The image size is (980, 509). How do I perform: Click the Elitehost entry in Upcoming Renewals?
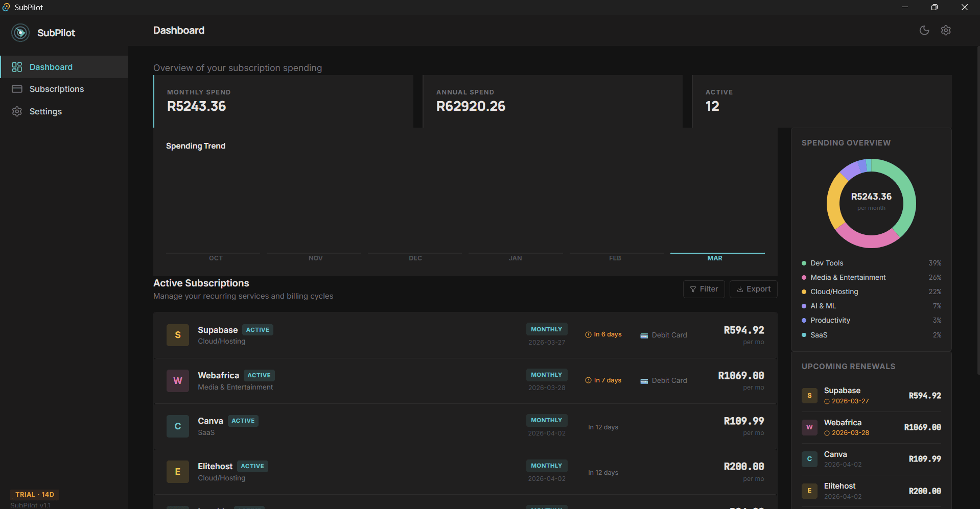(x=871, y=490)
